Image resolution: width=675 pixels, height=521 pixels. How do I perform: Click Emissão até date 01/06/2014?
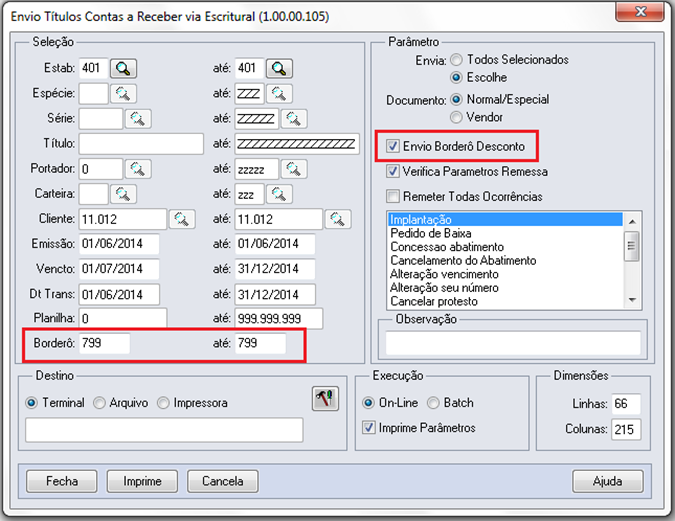275,244
